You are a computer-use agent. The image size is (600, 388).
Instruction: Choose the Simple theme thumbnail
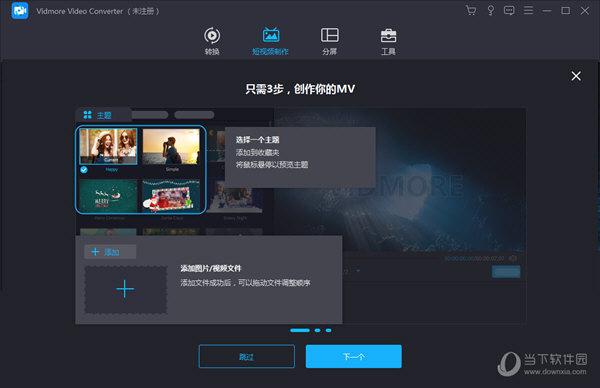[x=171, y=147]
